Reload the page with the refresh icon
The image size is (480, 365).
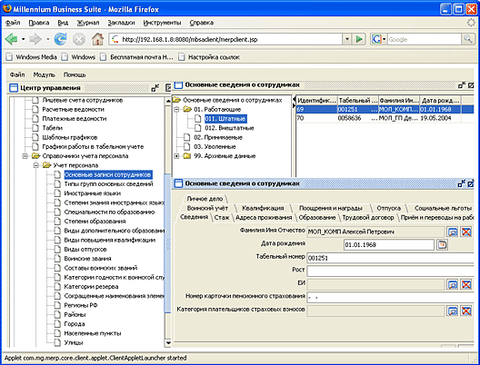[60, 39]
